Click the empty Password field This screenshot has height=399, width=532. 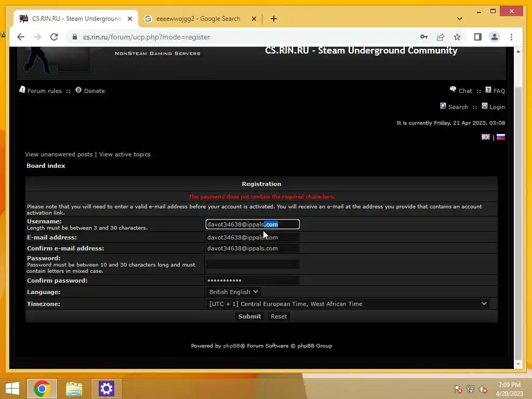[252, 264]
